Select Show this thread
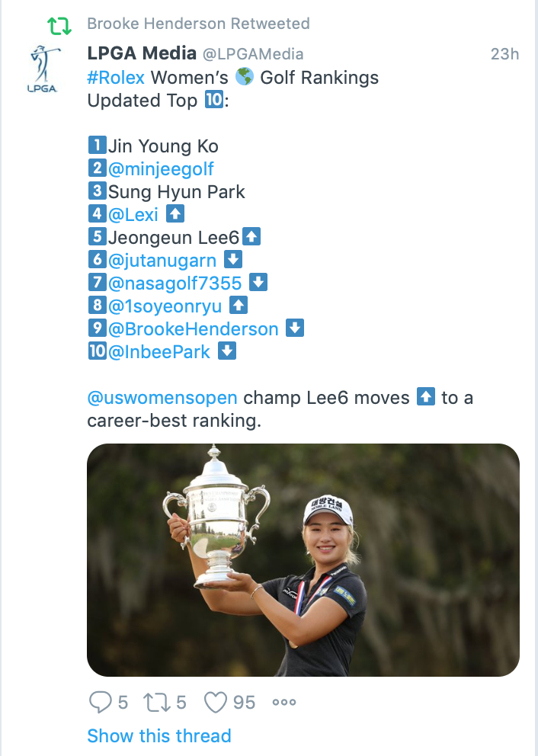538x756 pixels. (159, 736)
